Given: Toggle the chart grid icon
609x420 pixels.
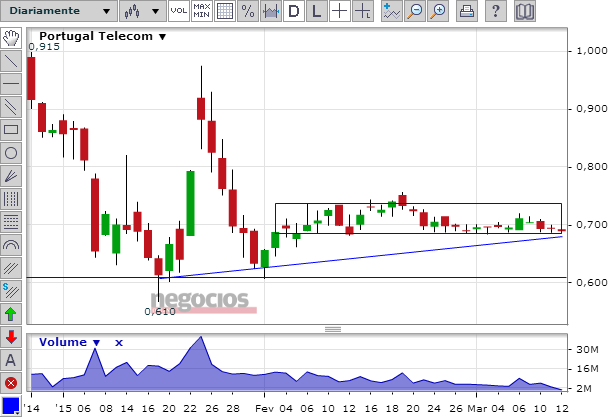Looking at the screenshot, I should 224,11.
